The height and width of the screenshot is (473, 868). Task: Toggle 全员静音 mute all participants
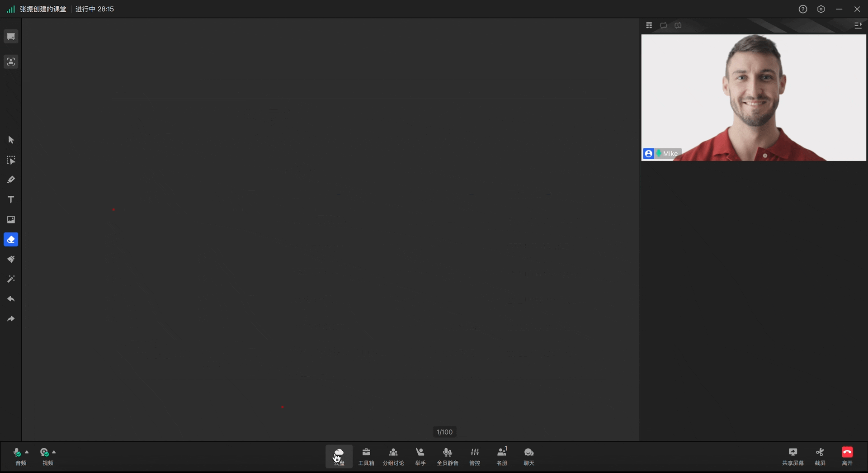click(x=448, y=457)
